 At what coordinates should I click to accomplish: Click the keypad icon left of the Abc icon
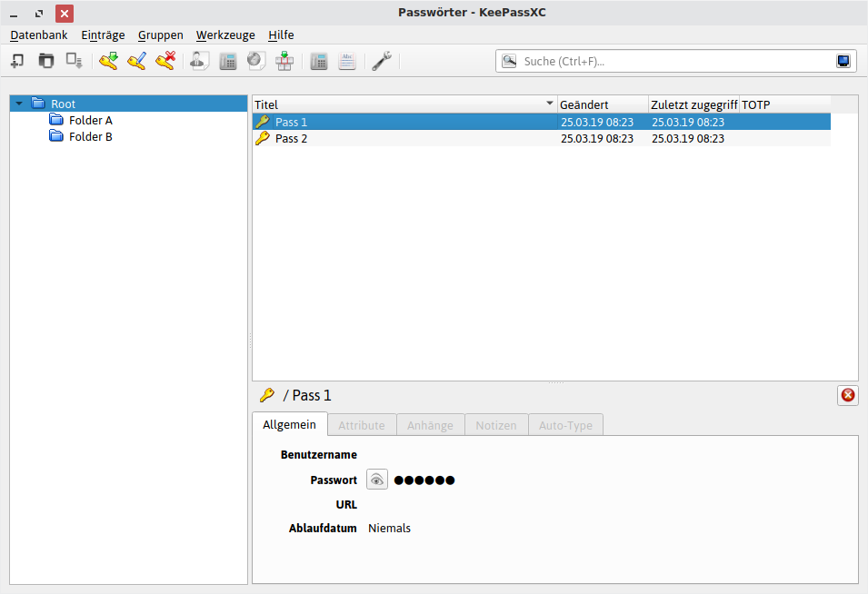319,61
